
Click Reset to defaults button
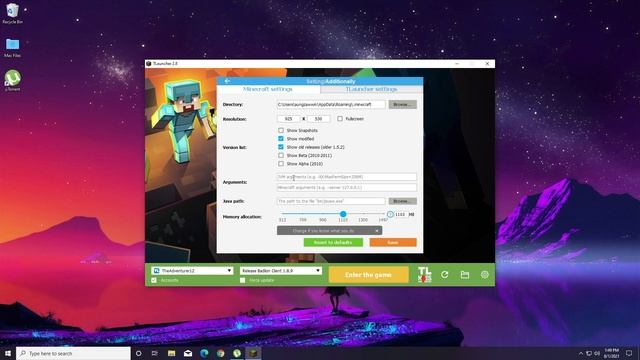point(333,242)
